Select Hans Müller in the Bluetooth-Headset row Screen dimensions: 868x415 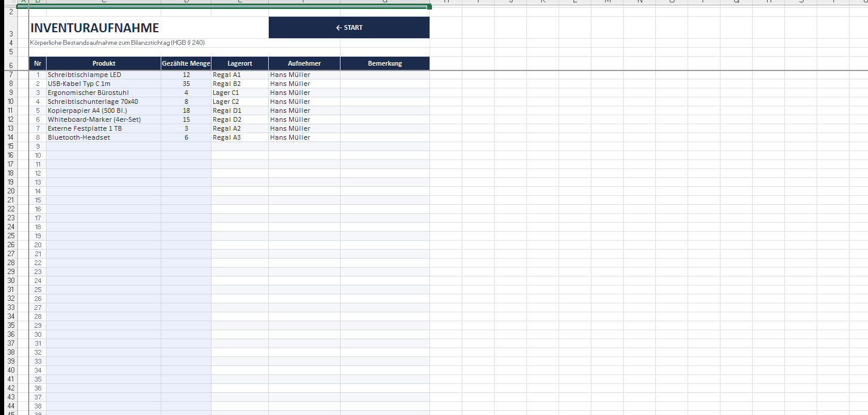(290, 137)
